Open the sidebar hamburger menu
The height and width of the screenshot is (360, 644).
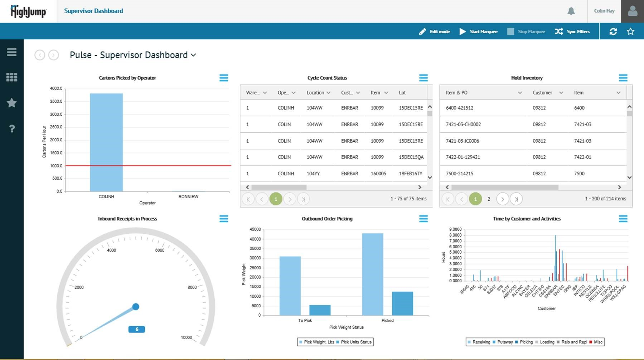coord(11,52)
